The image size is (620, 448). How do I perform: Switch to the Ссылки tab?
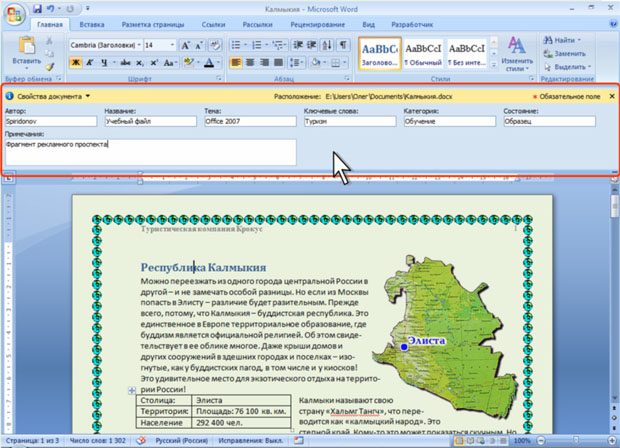click(x=214, y=25)
